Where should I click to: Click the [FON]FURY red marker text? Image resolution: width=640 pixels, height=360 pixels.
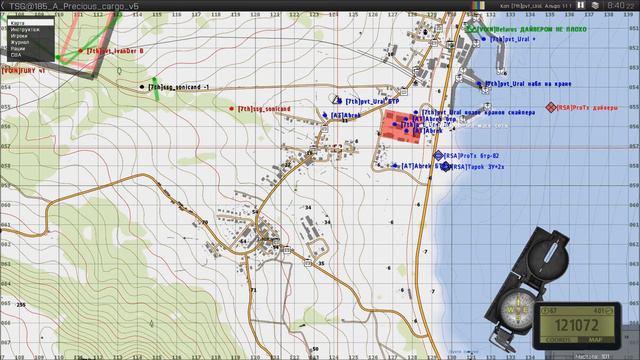(23, 71)
